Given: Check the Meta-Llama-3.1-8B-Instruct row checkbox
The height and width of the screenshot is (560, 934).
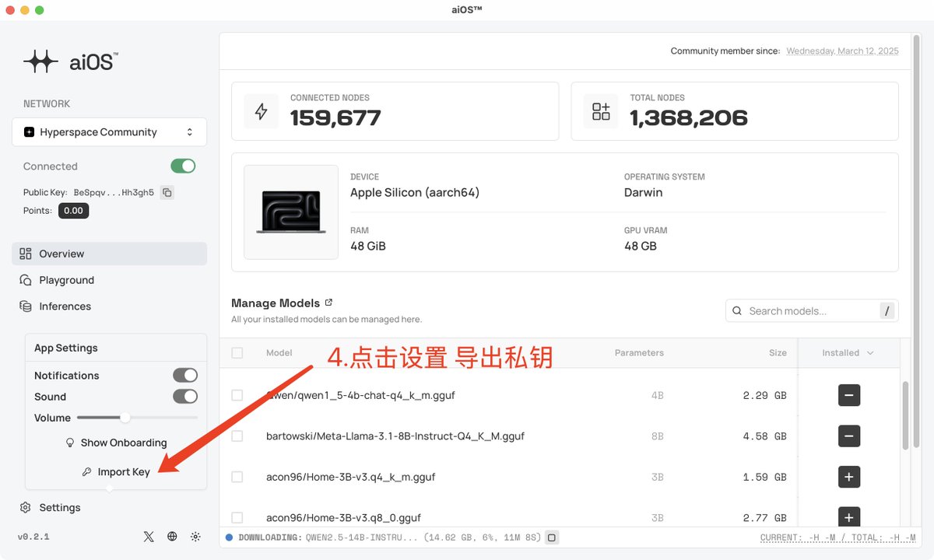Looking at the screenshot, I should coord(237,436).
